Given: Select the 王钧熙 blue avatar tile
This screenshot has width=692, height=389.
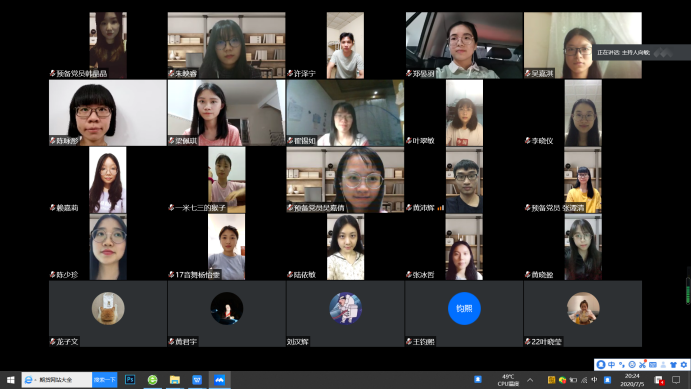Looking at the screenshot, I should pos(464,313).
